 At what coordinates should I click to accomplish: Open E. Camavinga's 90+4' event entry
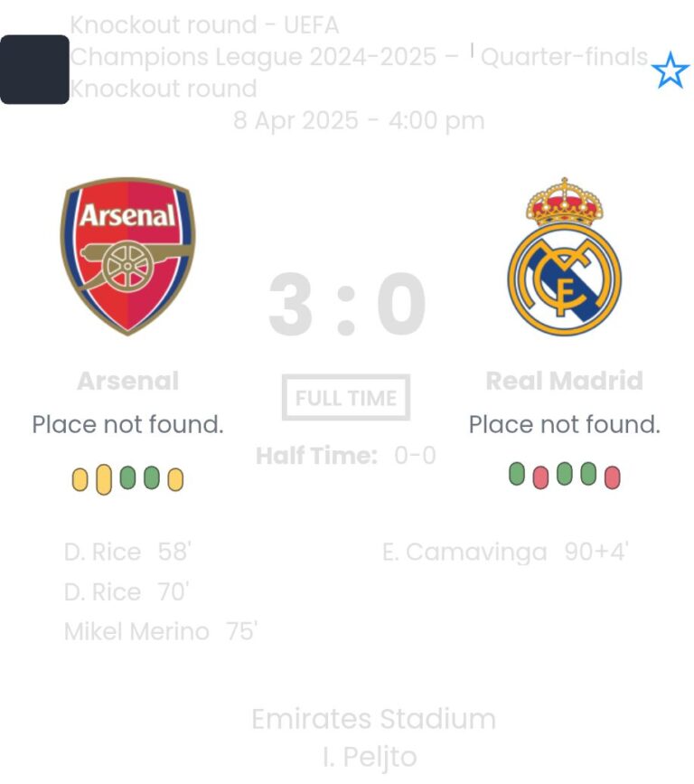(504, 552)
